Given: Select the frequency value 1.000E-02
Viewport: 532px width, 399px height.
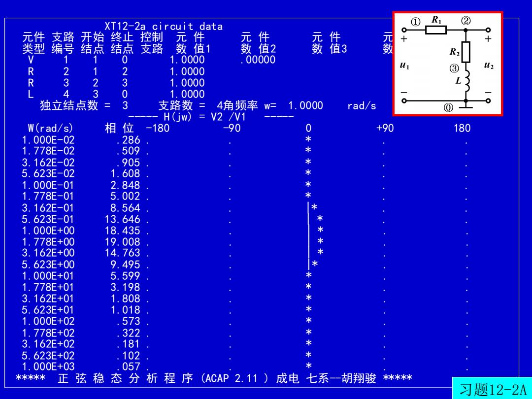Looking at the screenshot, I should click(x=48, y=140).
